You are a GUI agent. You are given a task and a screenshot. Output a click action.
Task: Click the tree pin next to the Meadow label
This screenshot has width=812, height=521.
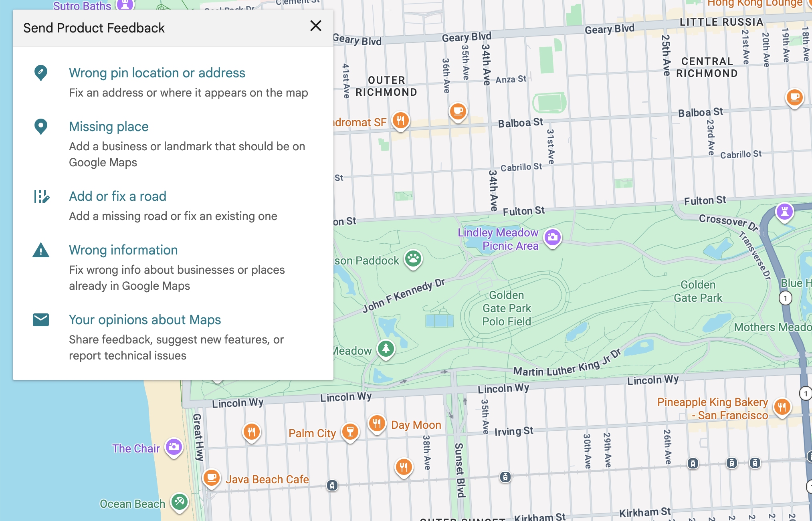coord(386,349)
